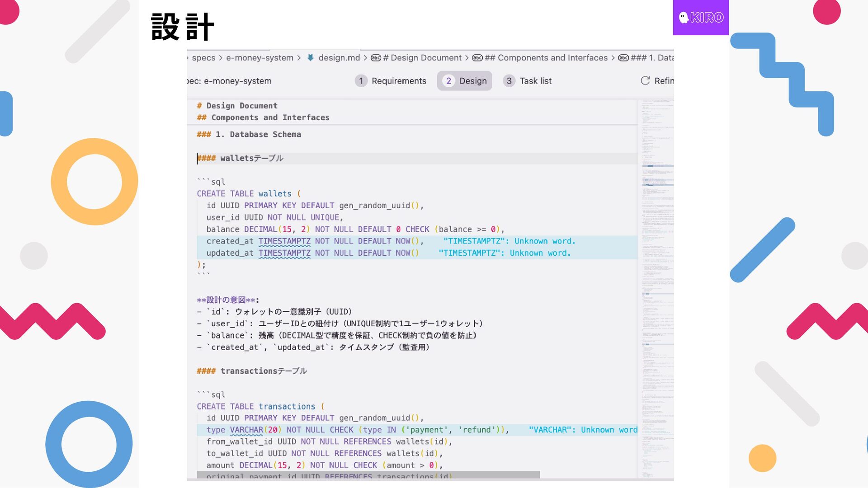Click the Kiro ghost logo
The image size is (868, 488).
tap(684, 17)
